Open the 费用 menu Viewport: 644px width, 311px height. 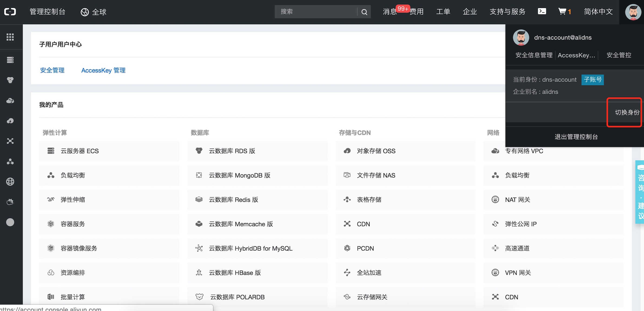[x=417, y=12]
